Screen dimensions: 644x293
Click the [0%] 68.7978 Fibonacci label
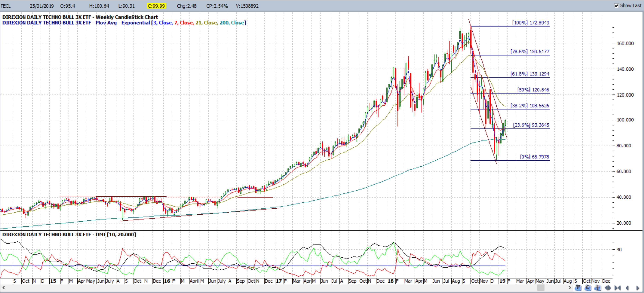(x=534, y=157)
